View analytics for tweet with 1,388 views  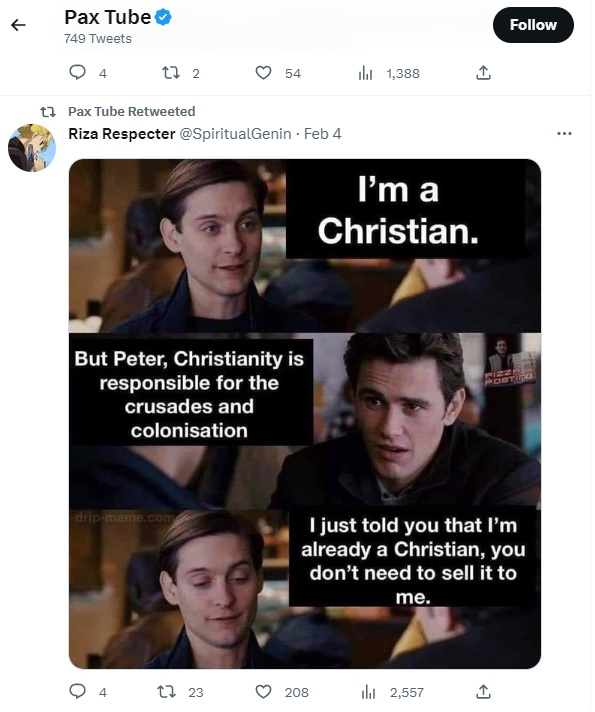[x=367, y=74]
